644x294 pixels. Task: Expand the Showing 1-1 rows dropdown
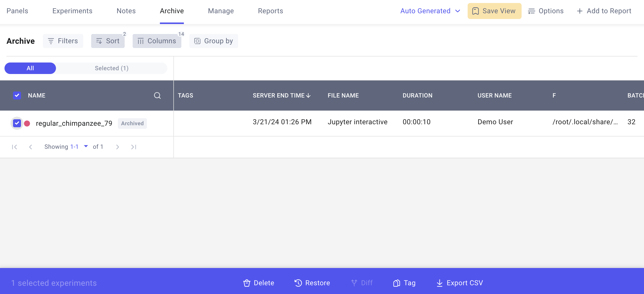[86, 146]
